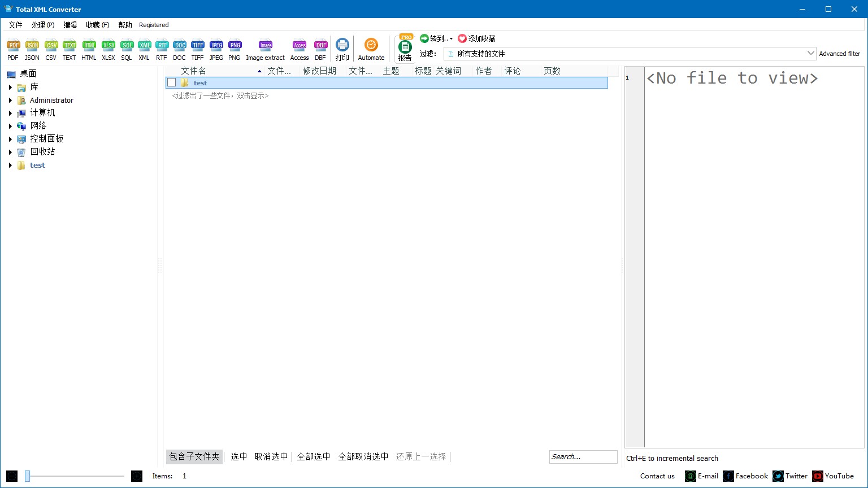Click the 转到 (go to) green arrow

(424, 38)
